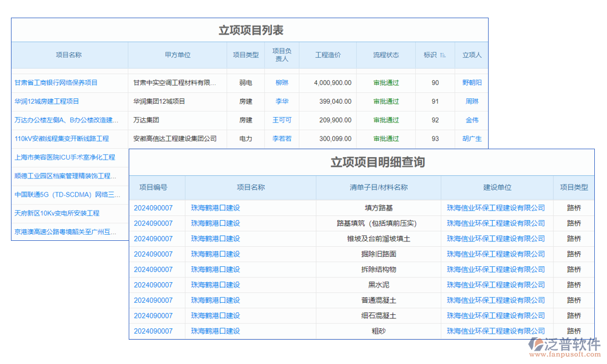The image size is (607, 364).
Task: Click 审批通过 status for 华润12城房建工程项目
Action: [386, 101]
